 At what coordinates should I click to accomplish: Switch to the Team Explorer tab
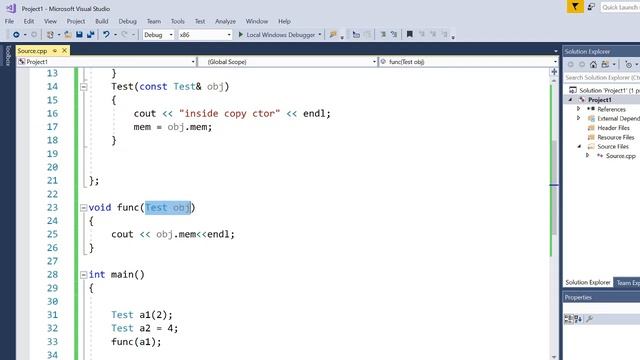tap(627, 282)
